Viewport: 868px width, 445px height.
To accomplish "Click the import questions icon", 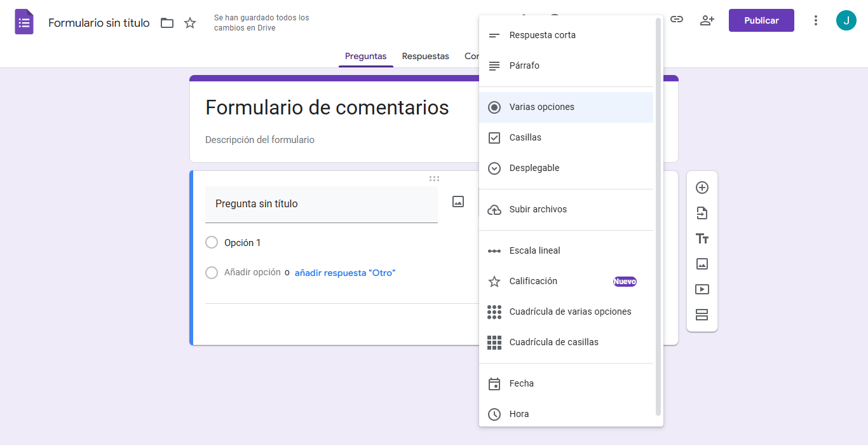I will [x=702, y=213].
